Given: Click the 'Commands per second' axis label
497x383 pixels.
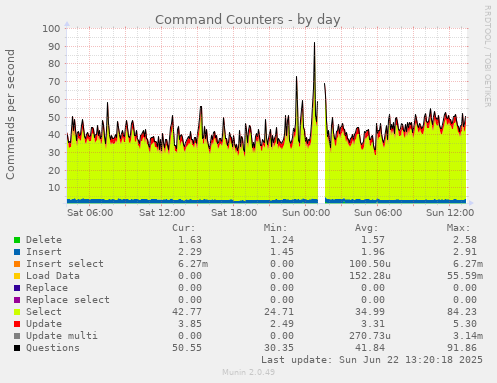Looking at the screenshot, I should pyautogui.click(x=10, y=114).
